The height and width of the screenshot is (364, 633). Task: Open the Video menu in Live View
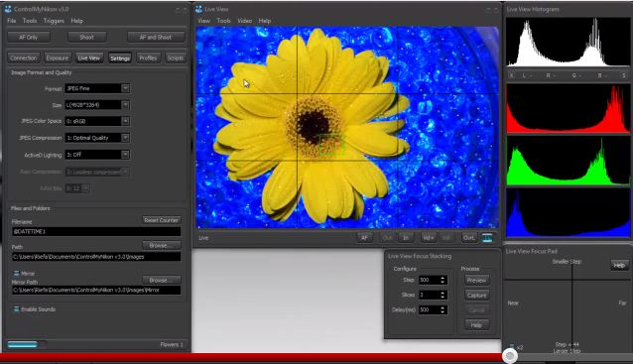click(245, 21)
